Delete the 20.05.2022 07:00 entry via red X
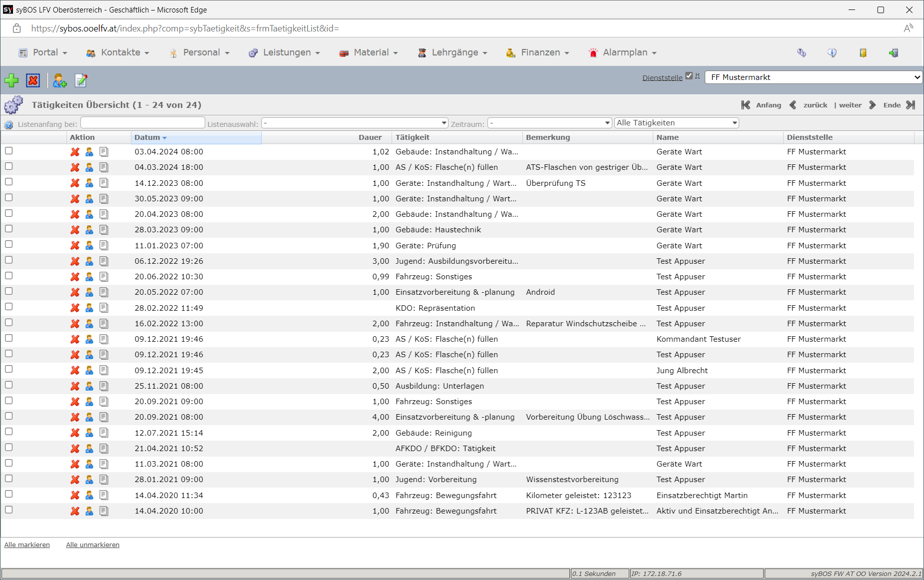This screenshot has width=924, height=580. (75, 292)
